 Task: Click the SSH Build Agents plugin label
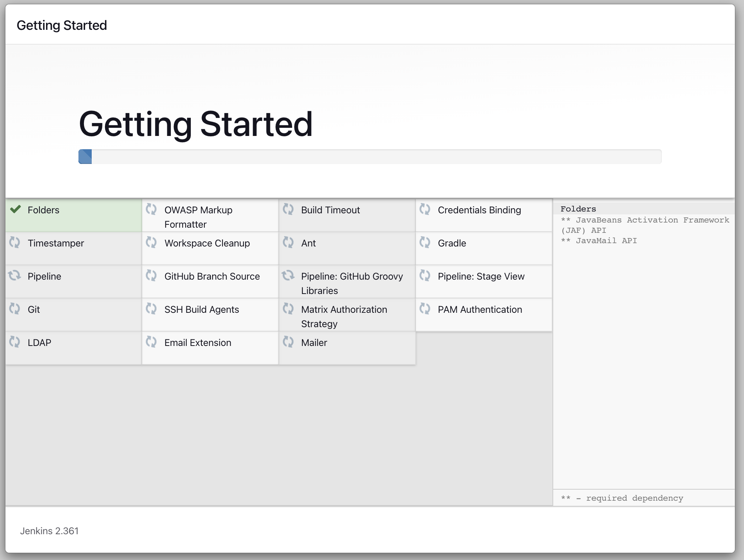(201, 309)
